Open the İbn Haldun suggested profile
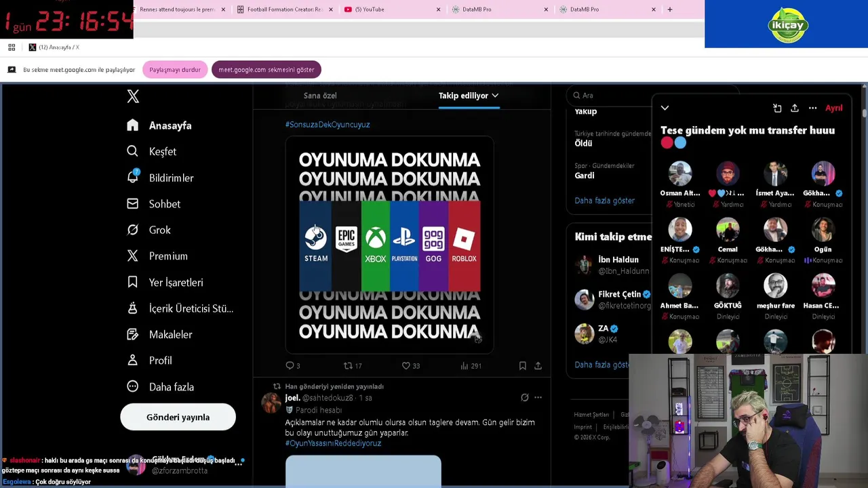868x488 pixels. [612, 265]
